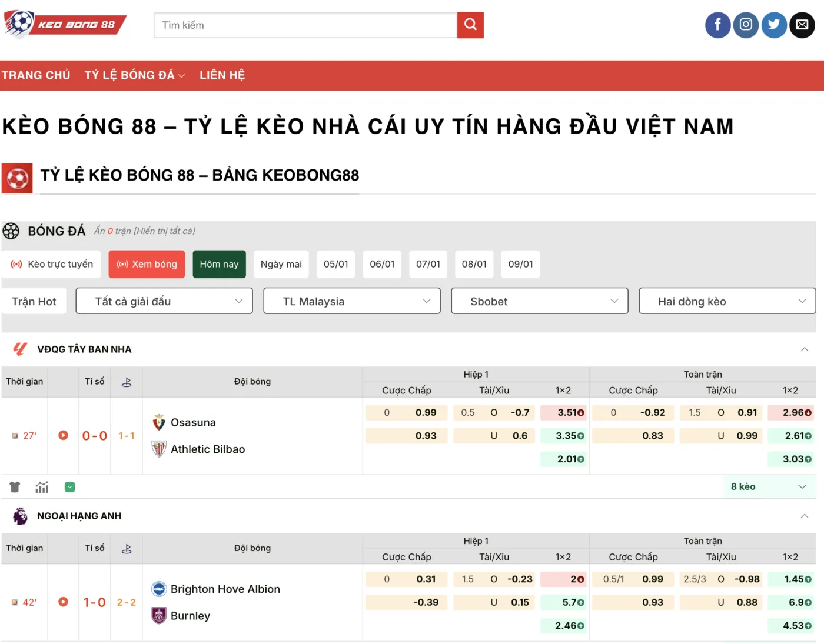Screen dimensions: 824x644
Task: Select the Ngày mai date tab
Action: pos(281,264)
